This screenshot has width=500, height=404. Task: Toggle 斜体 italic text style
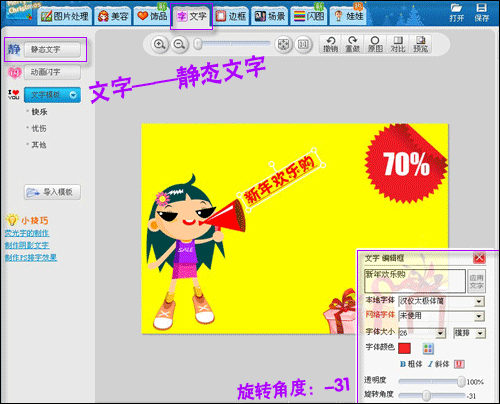click(439, 364)
